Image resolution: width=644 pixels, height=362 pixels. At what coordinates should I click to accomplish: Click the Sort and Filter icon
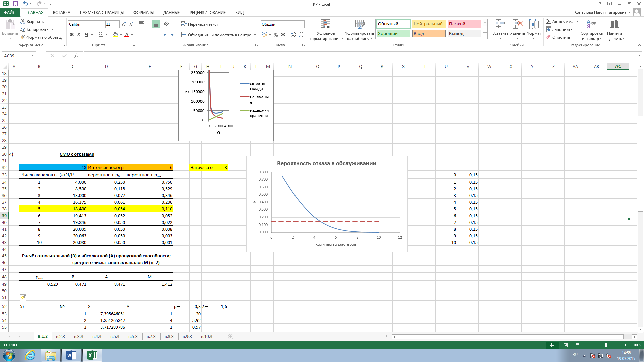point(591,24)
